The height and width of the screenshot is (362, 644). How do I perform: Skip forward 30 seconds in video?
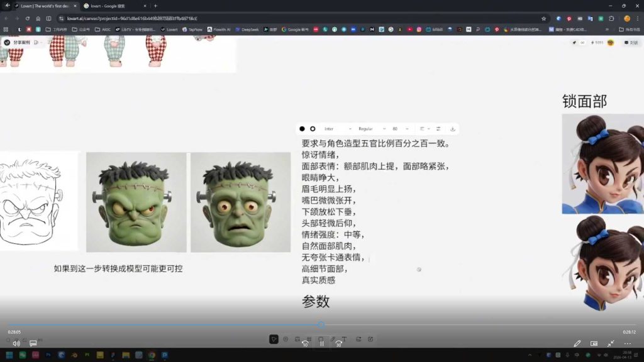pos(338,344)
